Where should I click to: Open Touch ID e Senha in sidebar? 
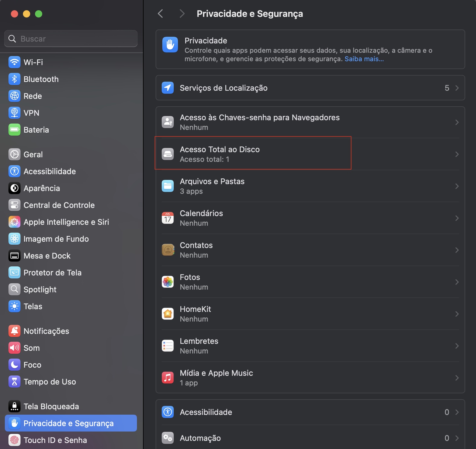71,440
